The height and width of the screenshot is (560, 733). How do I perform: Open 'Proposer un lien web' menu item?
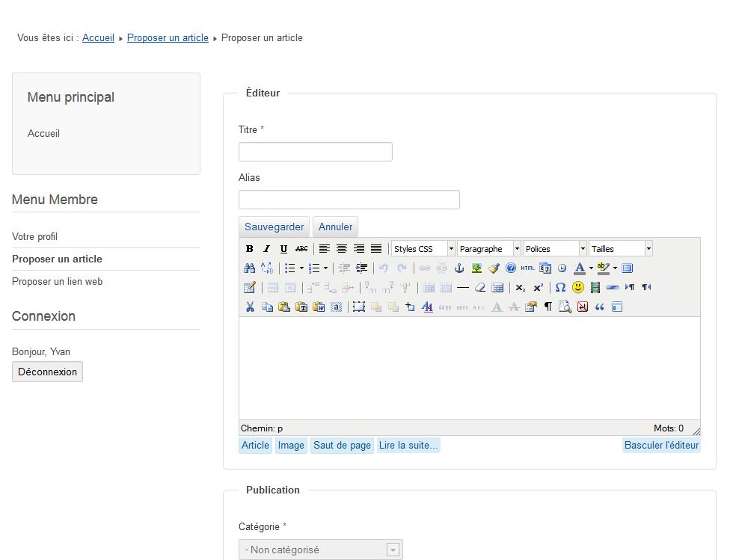click(58, 282)
